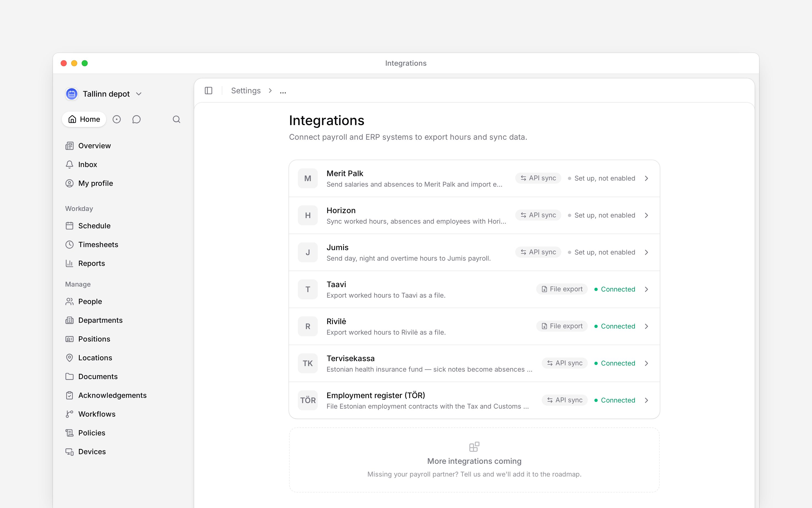812x508 pixels.
Task: Open Employment register (TÖR) integration
Action: [474, 400]
